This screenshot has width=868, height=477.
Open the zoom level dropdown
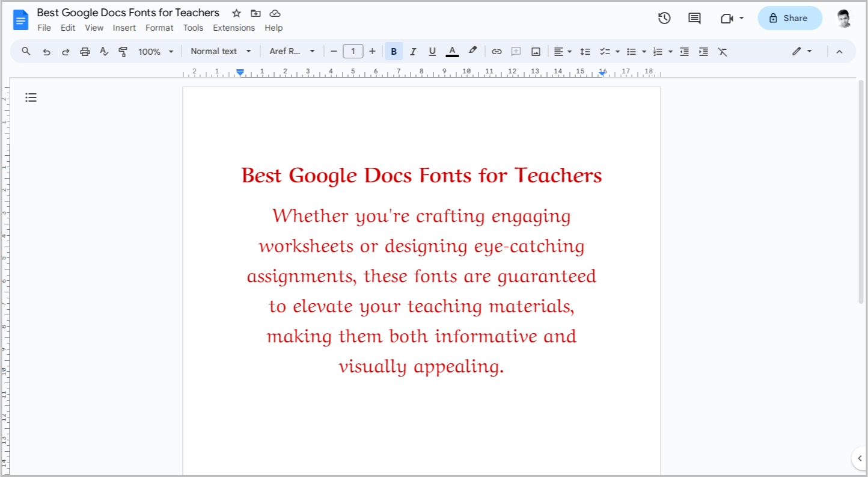tap(155, 51)
